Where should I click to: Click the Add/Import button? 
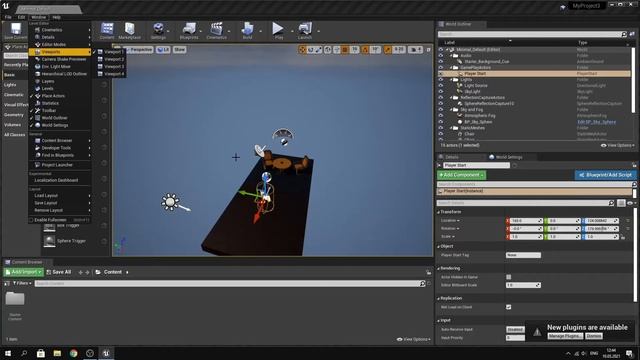click(x=23, y=272)
